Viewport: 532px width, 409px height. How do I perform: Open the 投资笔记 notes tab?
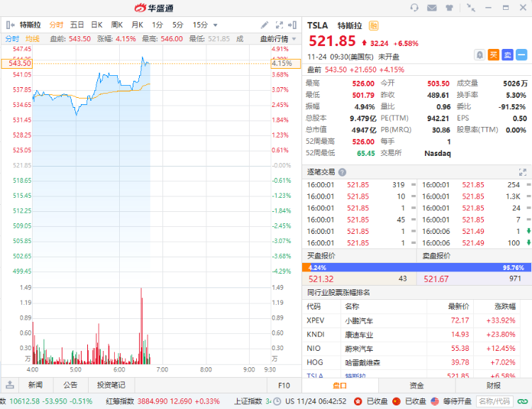(111, 385)
